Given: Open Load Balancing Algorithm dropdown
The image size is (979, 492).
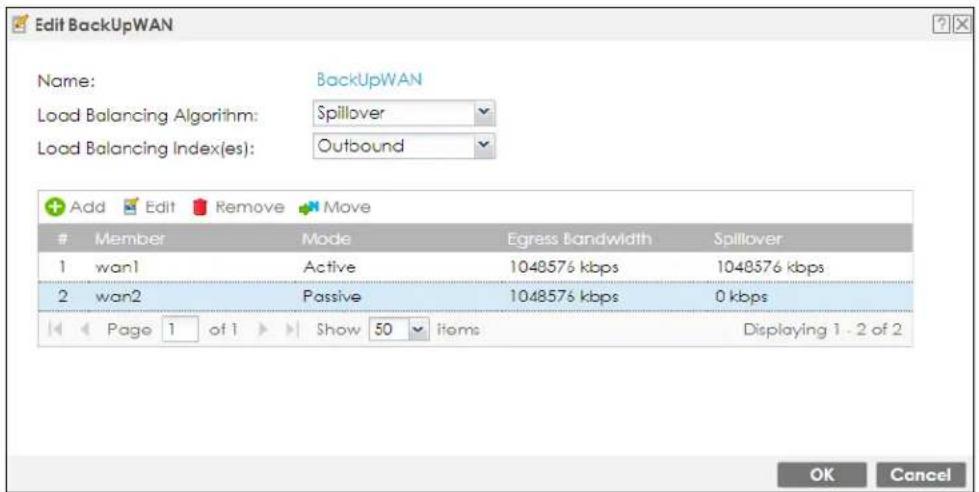Looking at the screenshot, I should (484, 114).
